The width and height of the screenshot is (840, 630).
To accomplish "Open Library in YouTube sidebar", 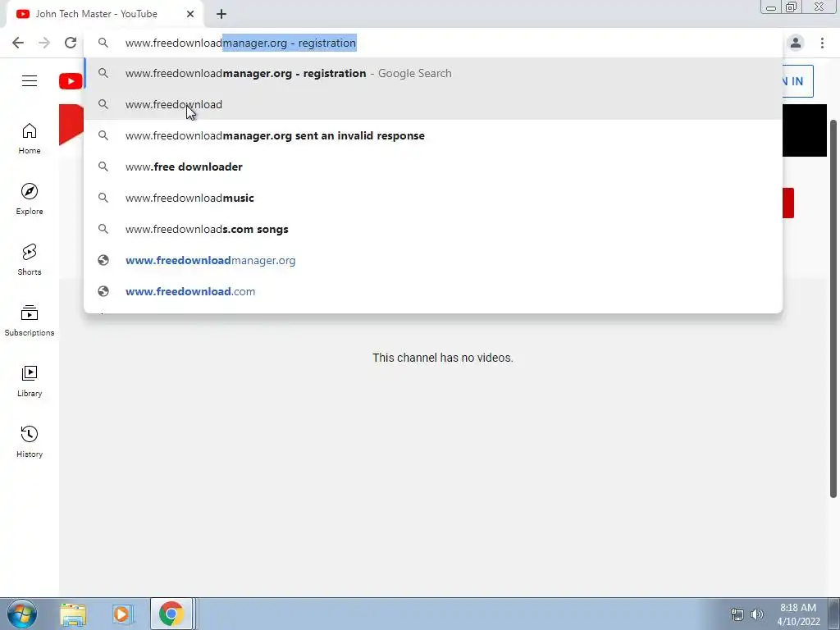I will point(30,381).
